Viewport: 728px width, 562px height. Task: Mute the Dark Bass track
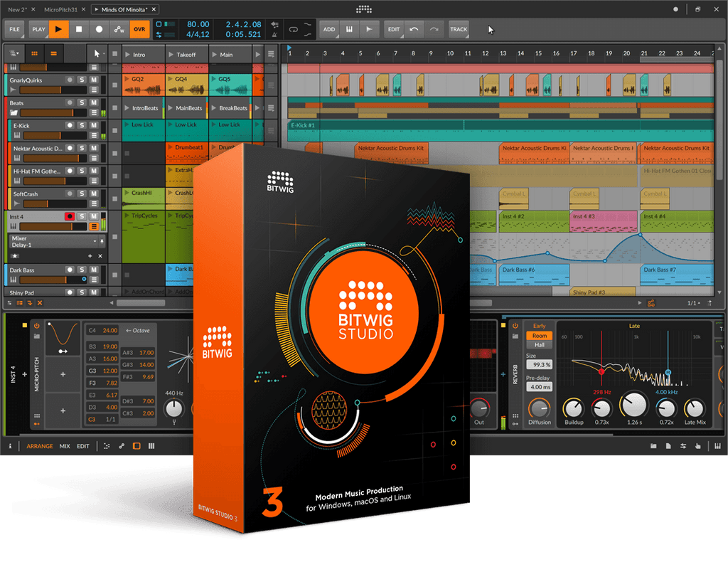[x=95, y=270]
